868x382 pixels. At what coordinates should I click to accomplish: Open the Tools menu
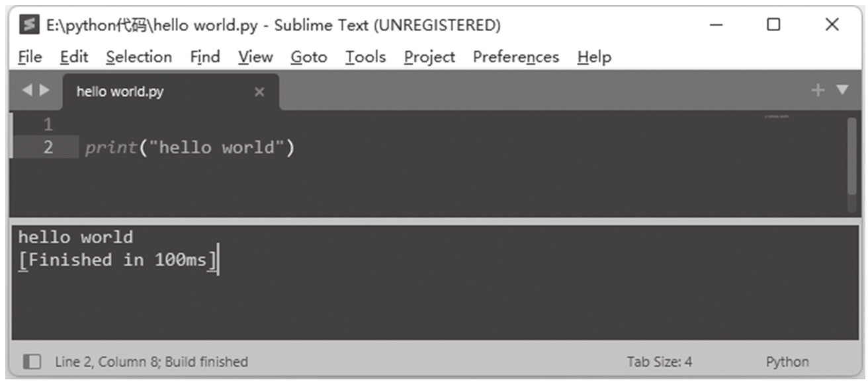click(365, 57)
